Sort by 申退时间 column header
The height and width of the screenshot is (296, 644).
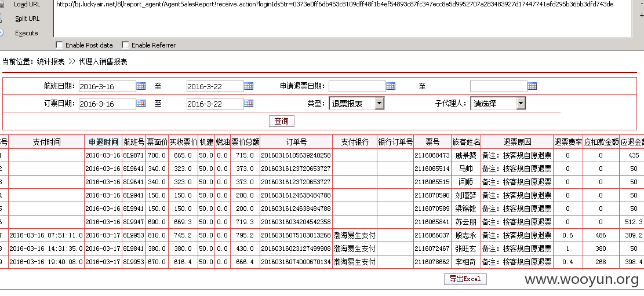104,142
